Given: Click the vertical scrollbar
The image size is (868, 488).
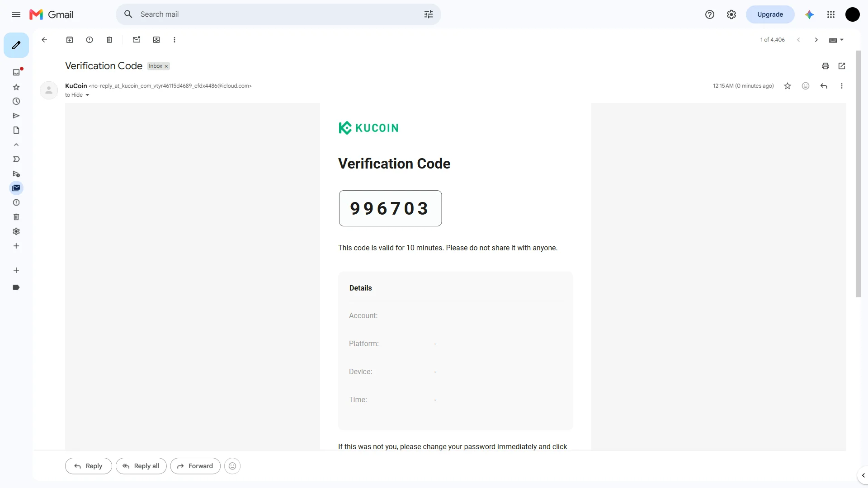Looking at the screenshot, I should pyautogui.click(x=858, y=174).
